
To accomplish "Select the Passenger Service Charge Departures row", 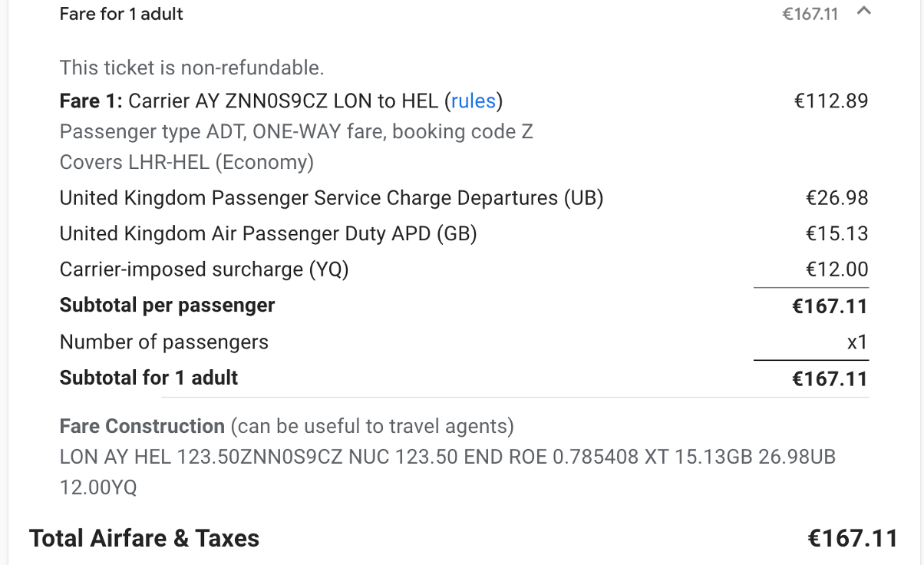I will tap(332, 198).
